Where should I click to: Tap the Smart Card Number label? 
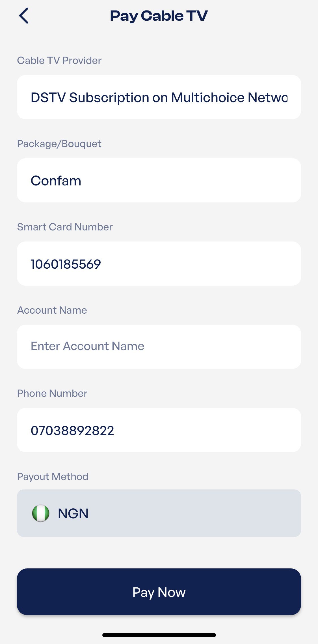tap(65, 227)
